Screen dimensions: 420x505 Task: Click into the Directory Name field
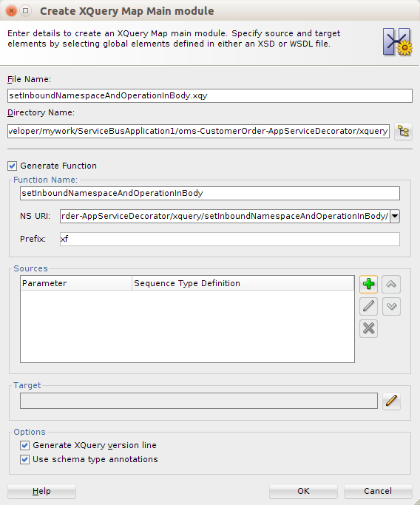click(198, 131)
